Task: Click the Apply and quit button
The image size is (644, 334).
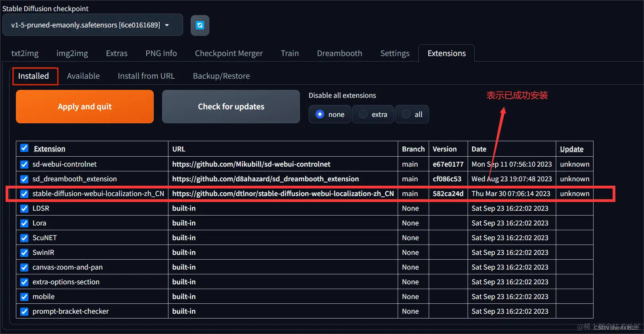Action: coord(85,107)
